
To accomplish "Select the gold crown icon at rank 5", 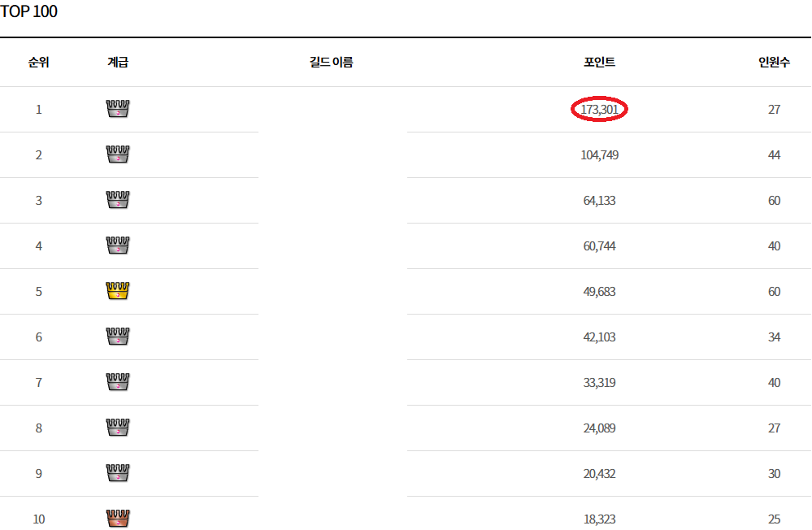I will (x=118, y=291).
